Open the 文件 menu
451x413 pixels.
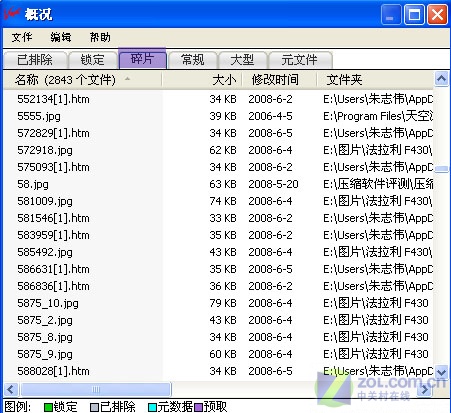point(22,37)
